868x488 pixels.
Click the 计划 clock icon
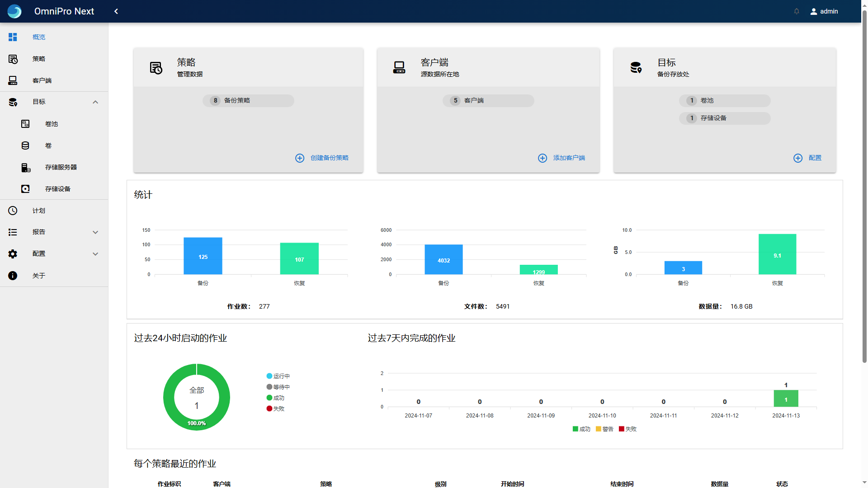13,211
